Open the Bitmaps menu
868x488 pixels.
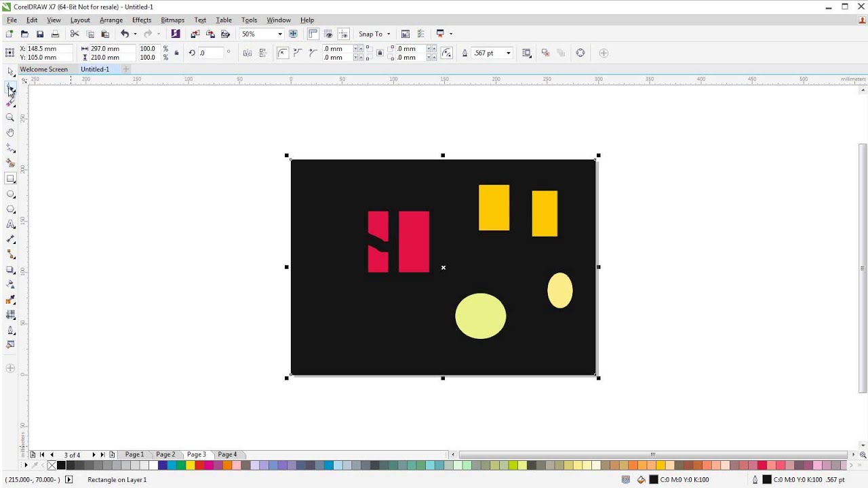(x=172, y=20)
